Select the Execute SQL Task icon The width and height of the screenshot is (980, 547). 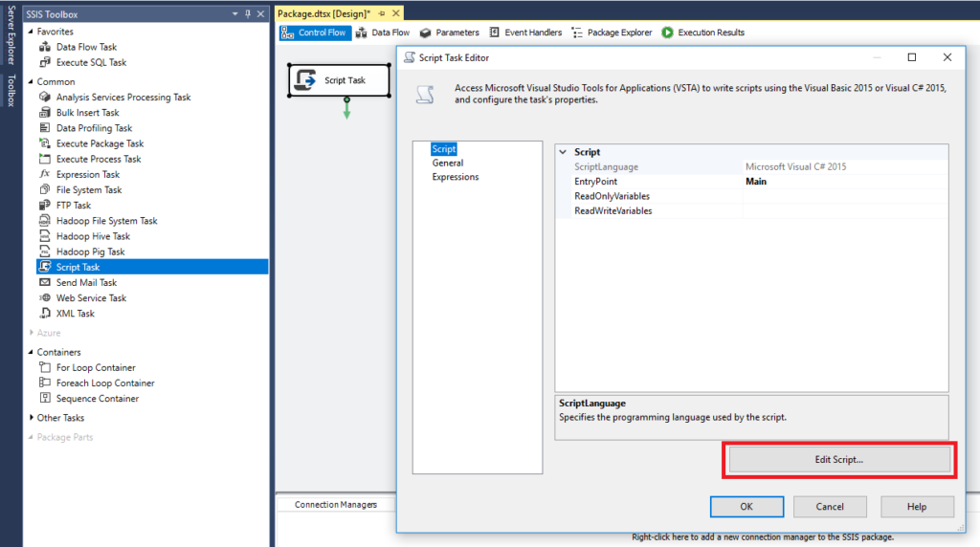[x=45, y=62]
